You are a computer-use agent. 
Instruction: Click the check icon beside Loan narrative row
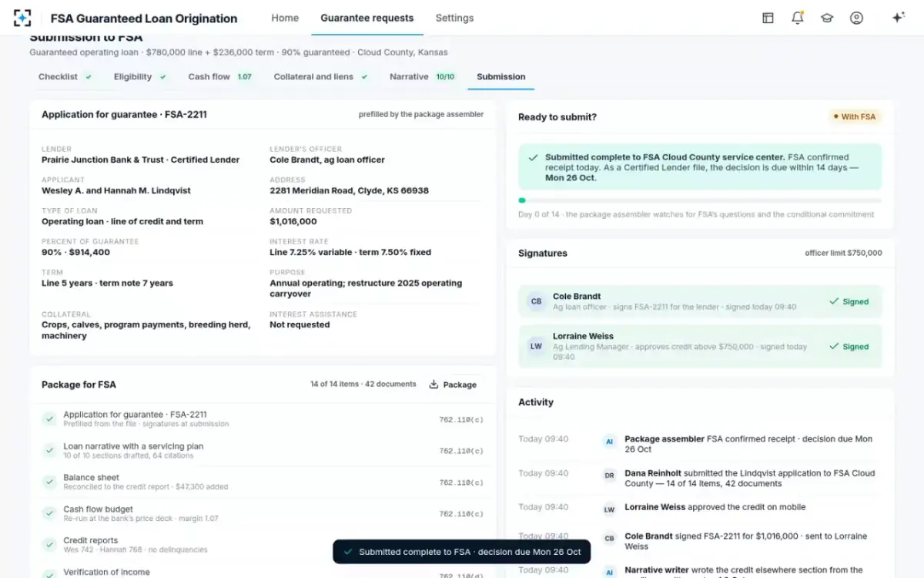[49, 450]
